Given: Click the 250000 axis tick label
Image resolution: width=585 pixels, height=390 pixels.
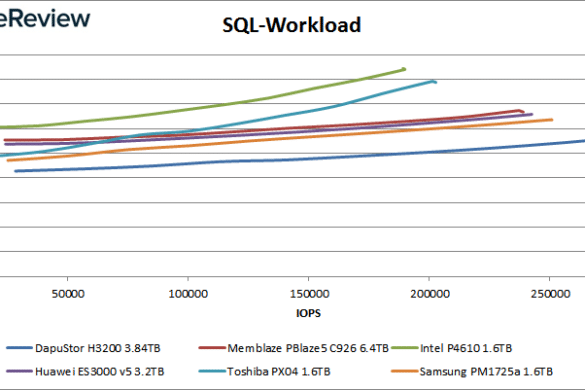Looking at the screenshot, I should pos(550,294).
